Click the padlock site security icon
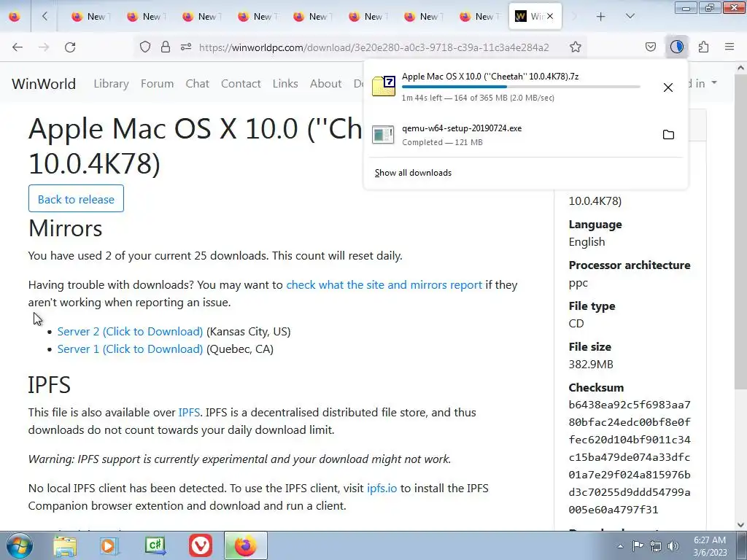747x560 pixels. [x=166, y=47]
